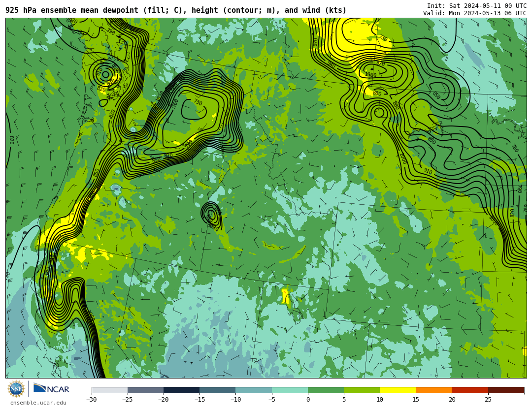
Task: Click the -15 colorbar tick label
Action: 199,400
